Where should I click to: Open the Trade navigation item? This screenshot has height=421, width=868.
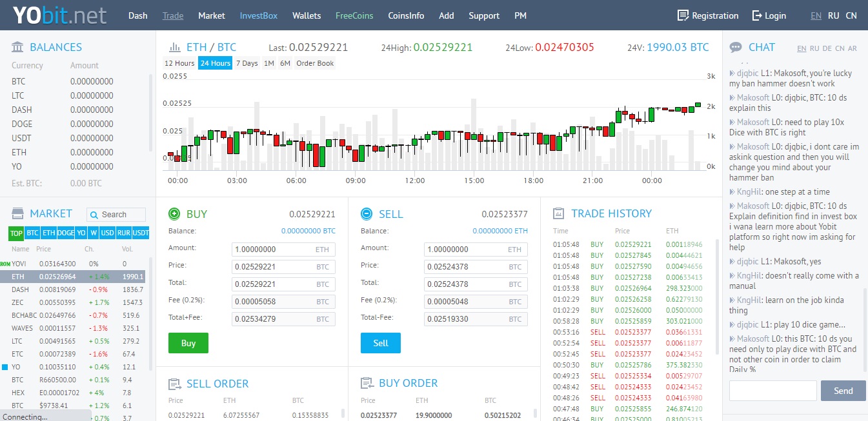(173, 15)
